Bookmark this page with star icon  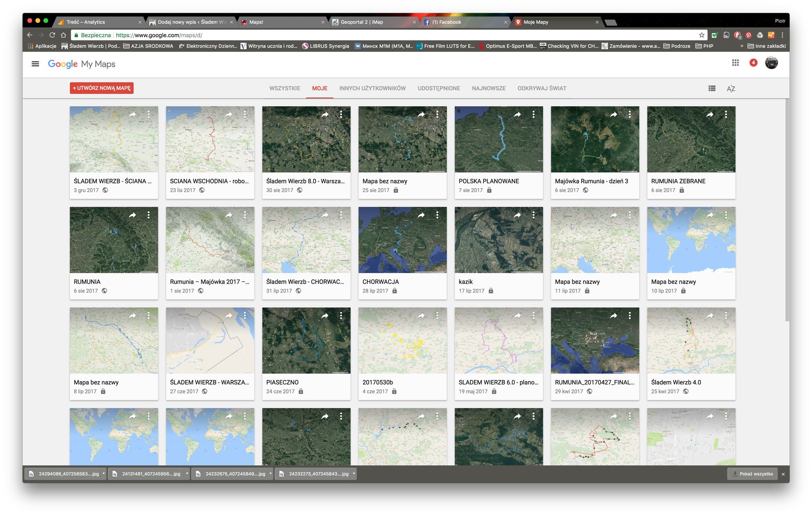[701, 35]
